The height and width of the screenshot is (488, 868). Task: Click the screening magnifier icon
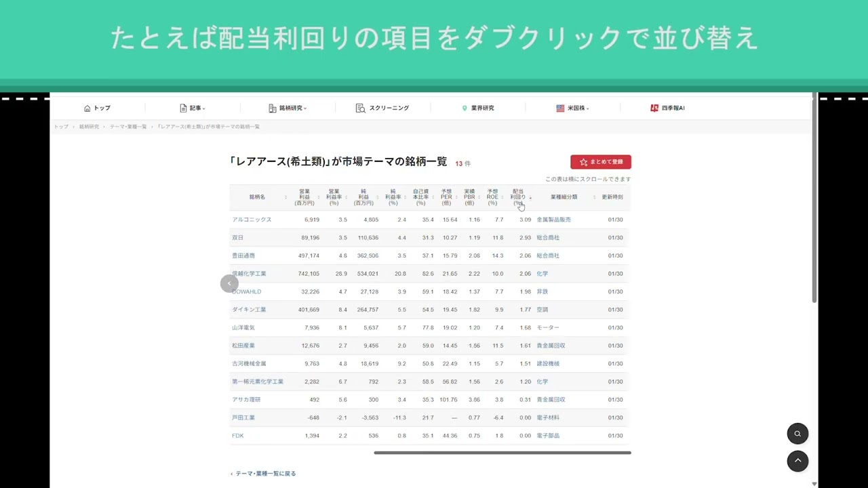tap(361, 108)
